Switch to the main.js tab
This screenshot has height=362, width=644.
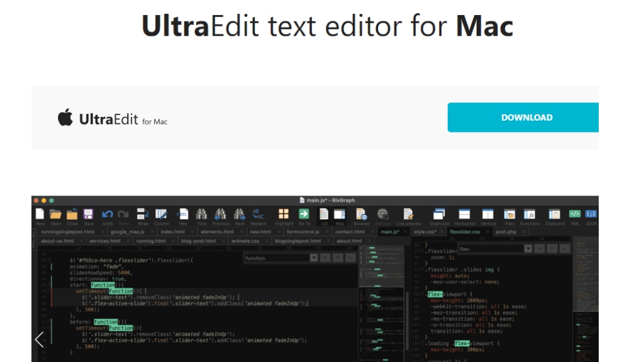pos(390,232)
